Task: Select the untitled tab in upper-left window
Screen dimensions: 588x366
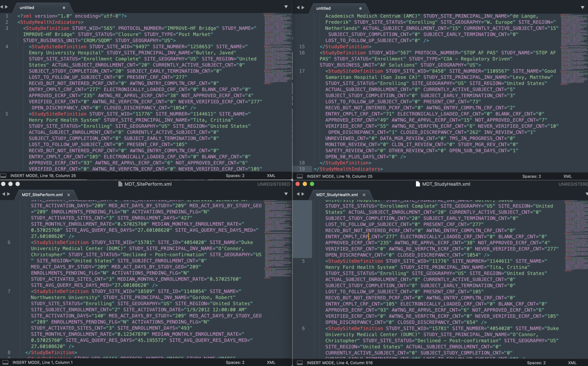Action: point(43,8)
